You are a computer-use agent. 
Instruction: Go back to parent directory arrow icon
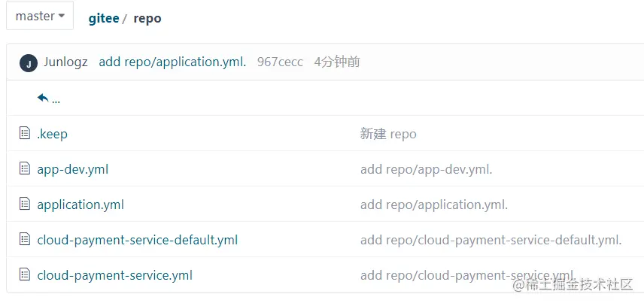coord(43,98)
